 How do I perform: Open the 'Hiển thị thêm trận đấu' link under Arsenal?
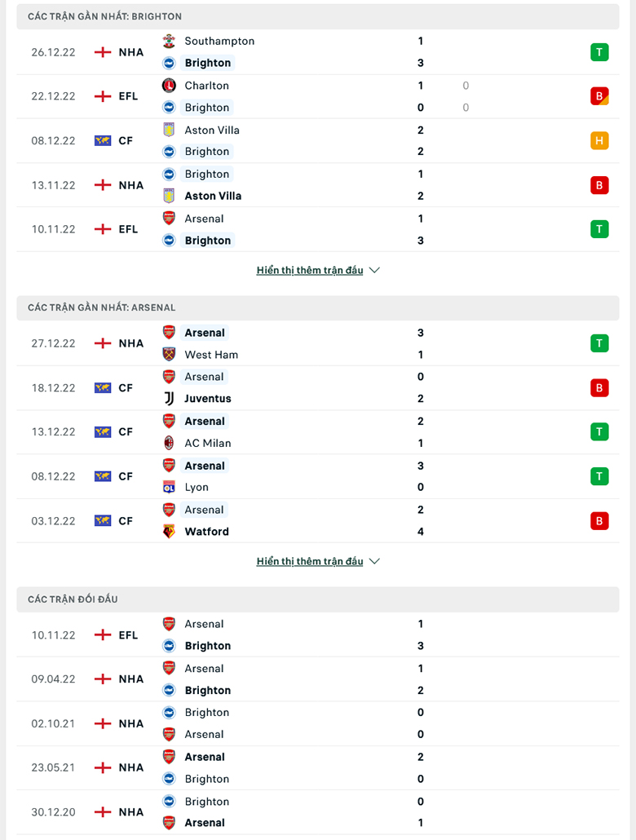click(x=310, y=561)
